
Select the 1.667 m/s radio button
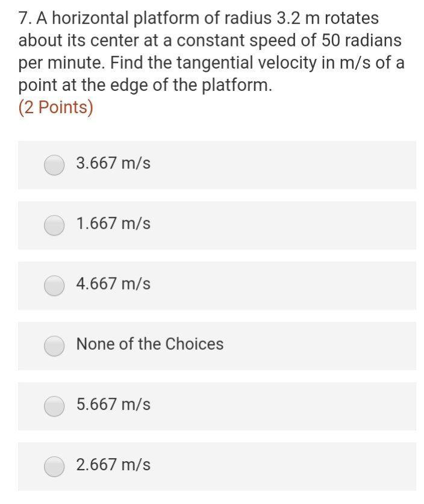point(54,225)
